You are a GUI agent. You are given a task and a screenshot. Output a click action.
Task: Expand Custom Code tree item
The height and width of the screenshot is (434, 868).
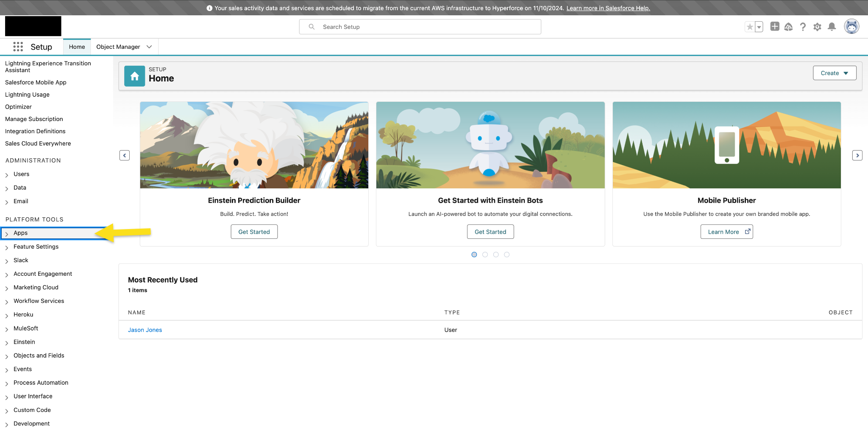point(7,411)
